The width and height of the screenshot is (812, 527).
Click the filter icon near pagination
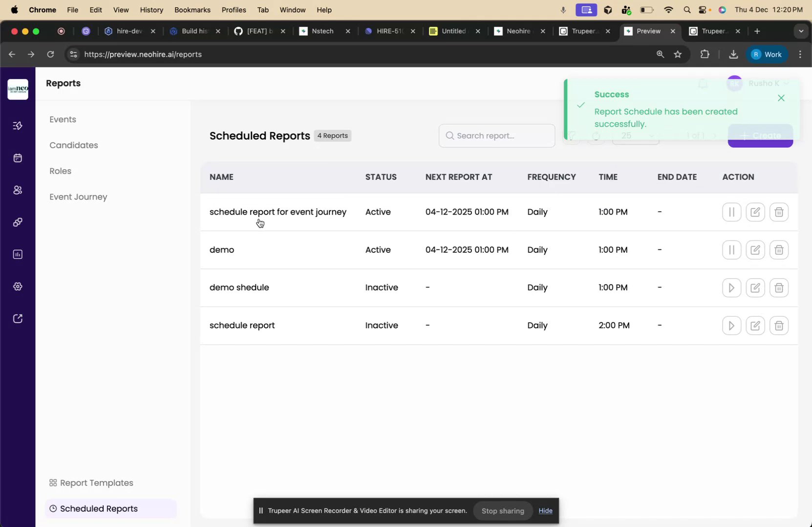(572, 135)
